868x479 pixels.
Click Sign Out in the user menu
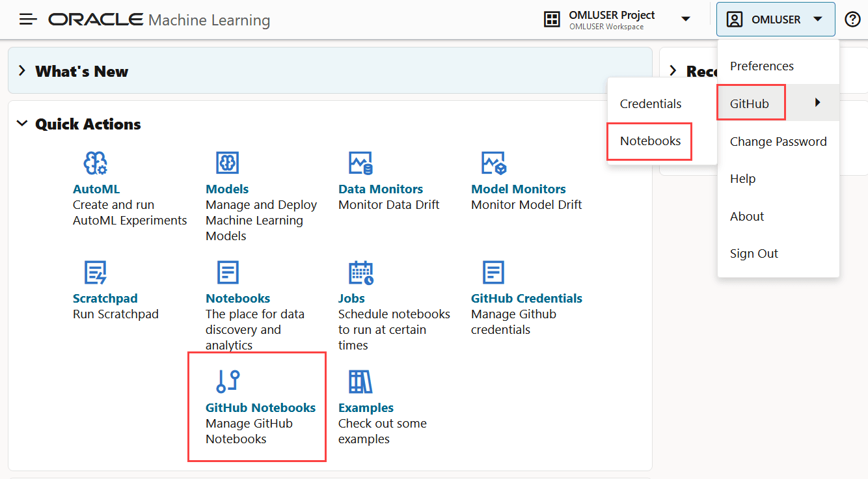point(753,254)
